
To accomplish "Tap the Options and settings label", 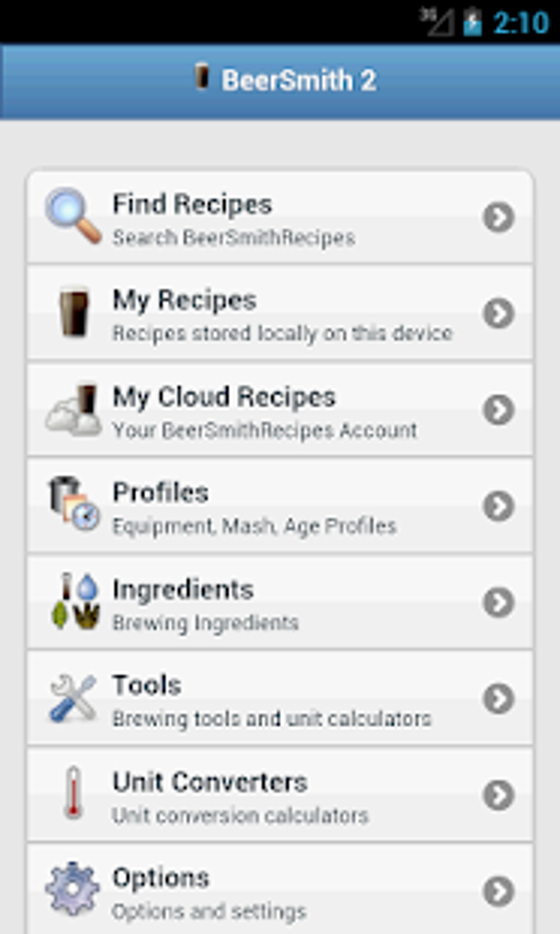I will (209, 911).
